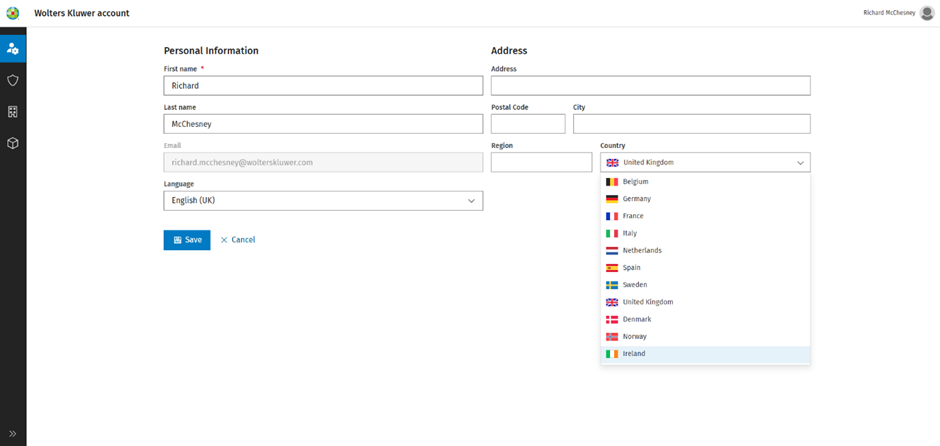Click the Last name field
The width and height of the screenshot is (940, 446).
pyautogui.click(x=323, y=124)
